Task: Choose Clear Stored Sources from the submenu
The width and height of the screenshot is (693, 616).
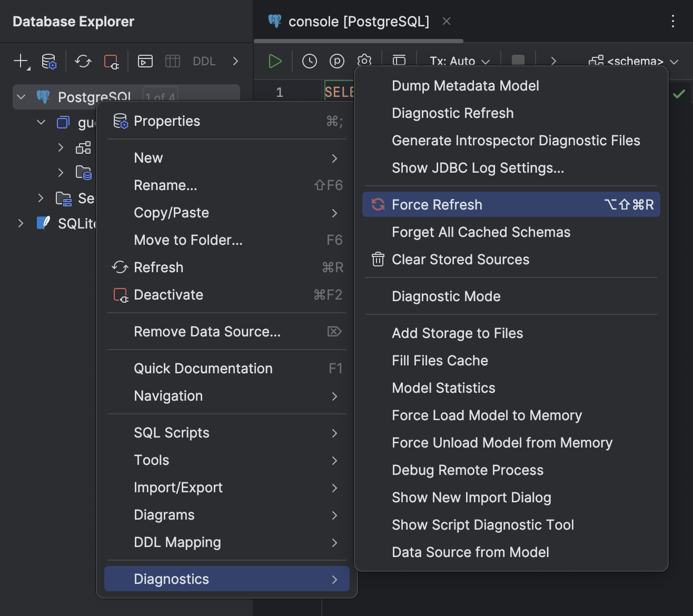Action: [x=460, y=260]
